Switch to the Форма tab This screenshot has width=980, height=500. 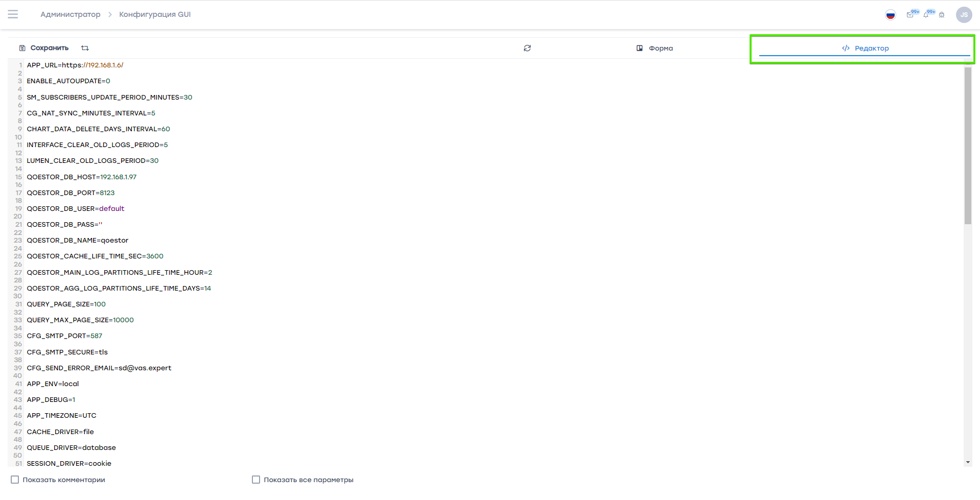(x=655, y=48)
